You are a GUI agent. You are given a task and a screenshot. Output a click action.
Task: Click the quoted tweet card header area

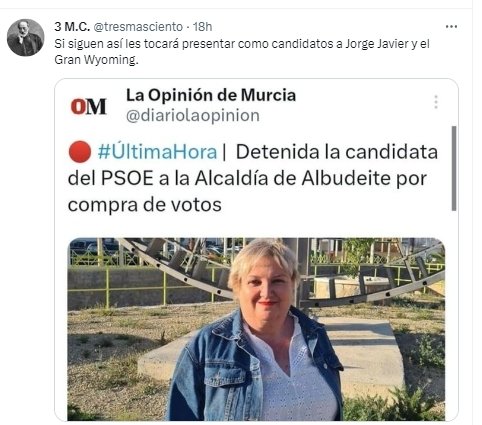pyautogui.click(x=256, y=105)
